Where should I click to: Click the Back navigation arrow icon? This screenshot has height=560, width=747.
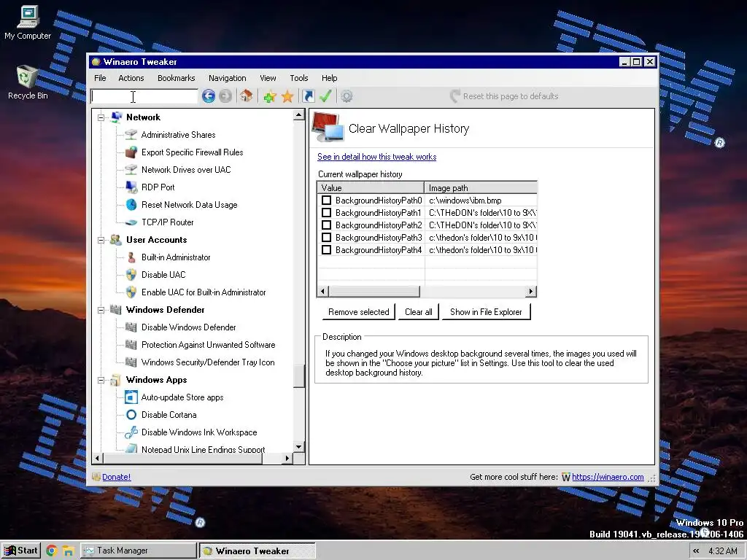pos(208,96)
